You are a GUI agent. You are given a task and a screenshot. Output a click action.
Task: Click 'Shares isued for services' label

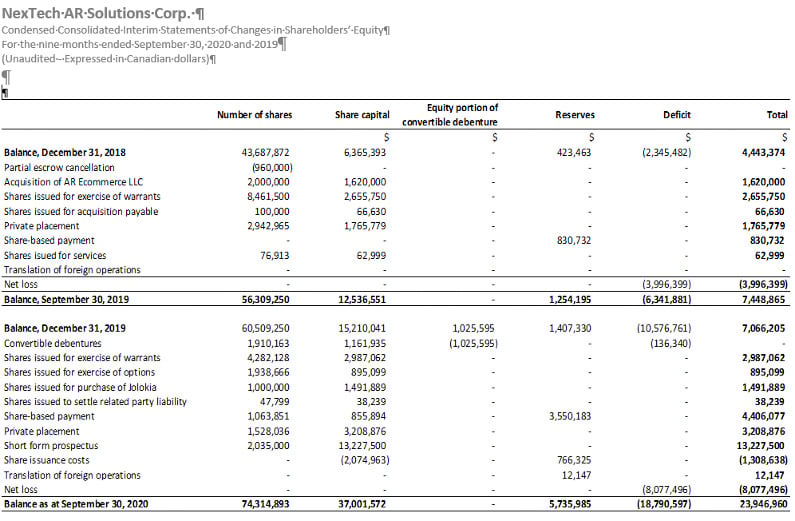(55, 255)
